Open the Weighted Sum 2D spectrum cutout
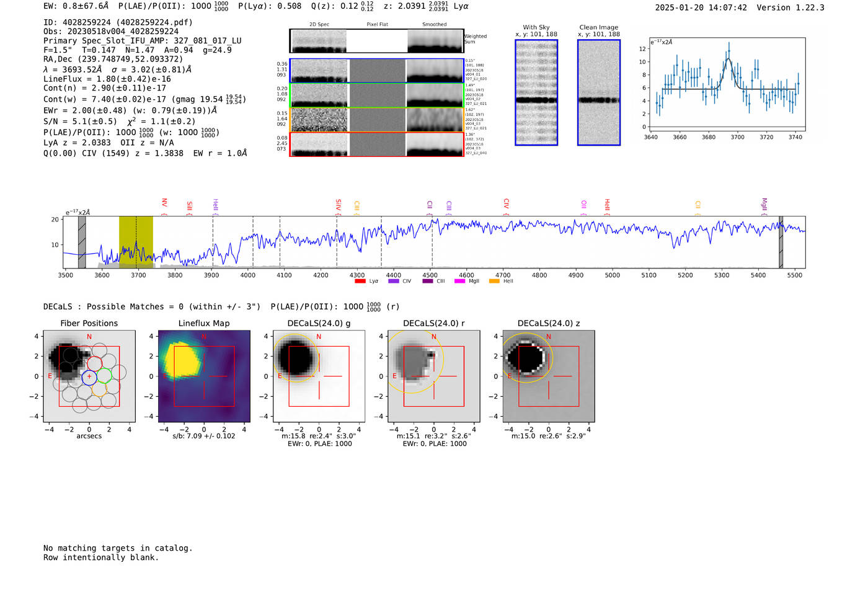Screen dimensions: 868x591 click(376, 41)
